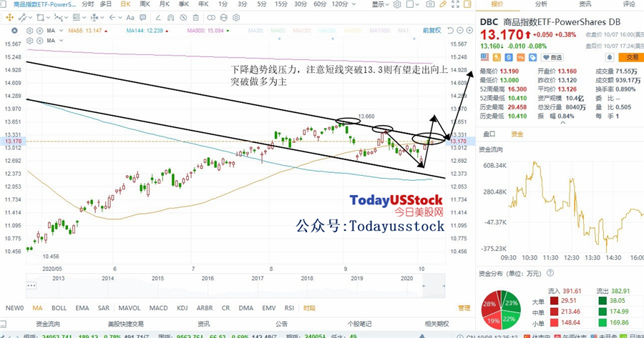
Task: Open drawing tools settings gear
Action: pos(235,18)
